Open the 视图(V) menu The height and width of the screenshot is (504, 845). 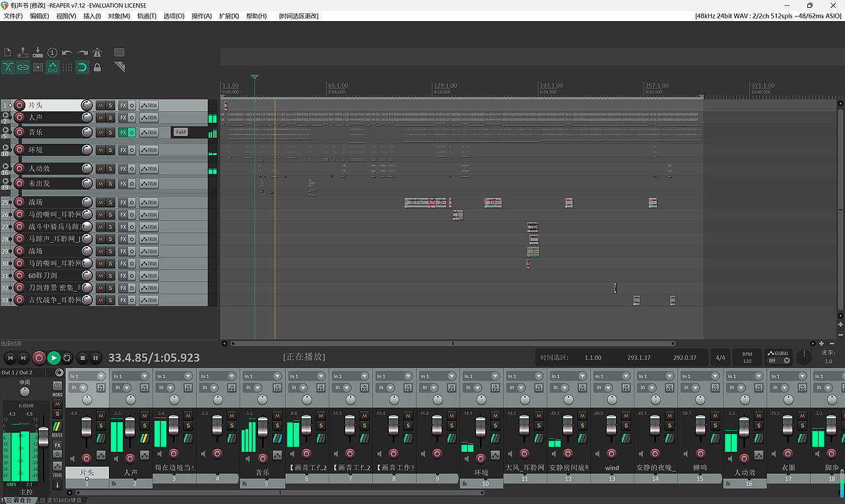pyautogui.click(x=66, y=16)
